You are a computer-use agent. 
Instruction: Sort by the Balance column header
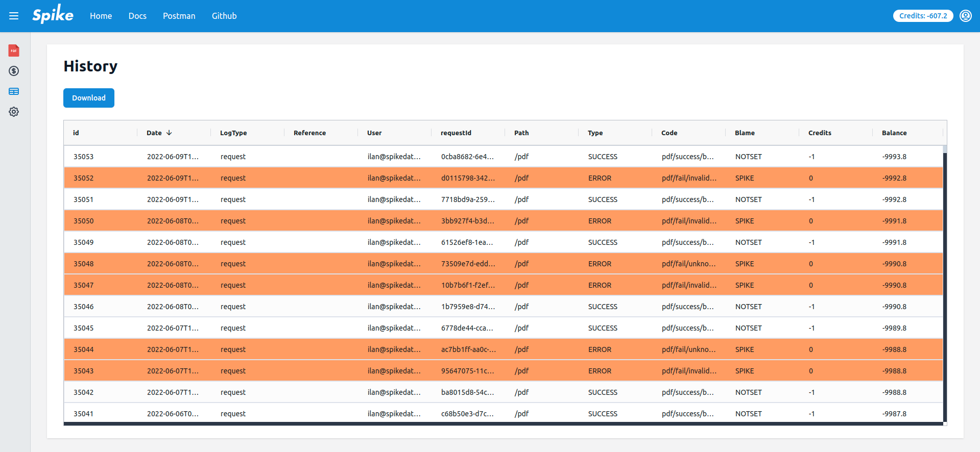[x=894, y=133]
